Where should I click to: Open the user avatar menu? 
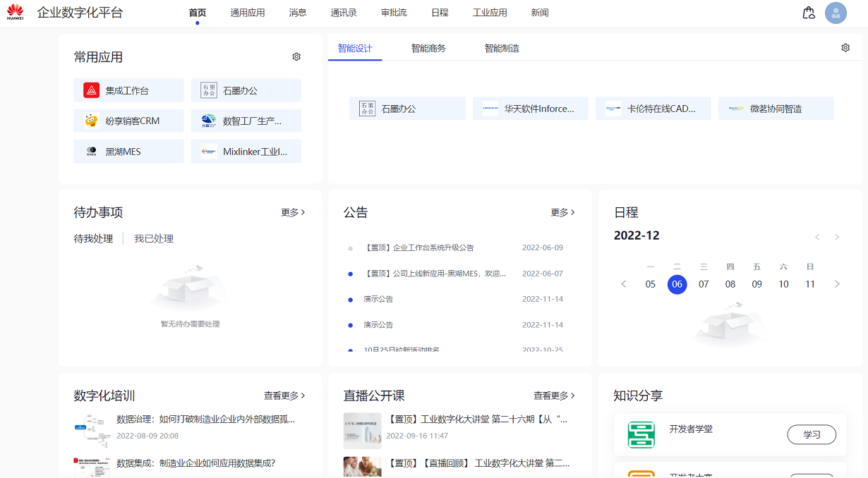[836, 13]
